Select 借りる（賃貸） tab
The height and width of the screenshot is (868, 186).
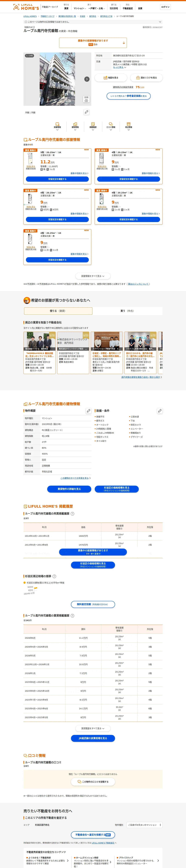[x=58, y=311]
